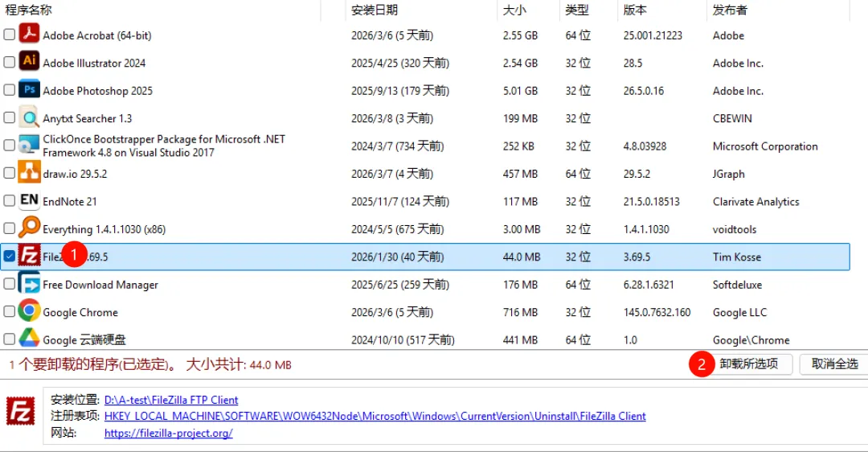Image resolution: width=868 pixels, height=452 pixels.
Task: Click the Clarivate Analytics publisher cell
Action: click(756, 202)
